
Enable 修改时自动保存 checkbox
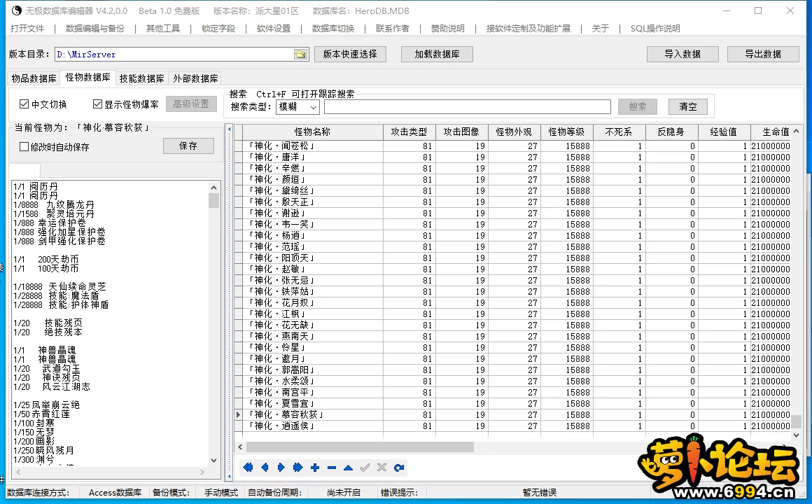(x=24, y=146)
